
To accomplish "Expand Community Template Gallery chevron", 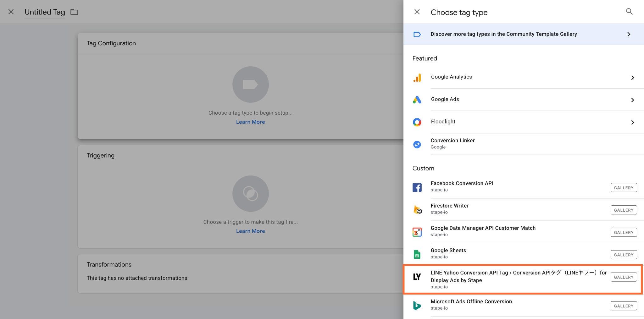I will [629, 34].
